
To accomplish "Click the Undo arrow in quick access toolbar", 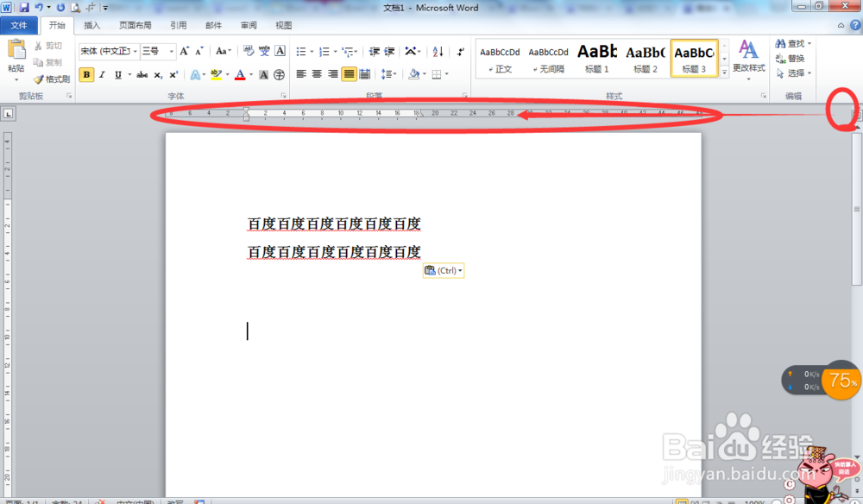I will 39,8.
